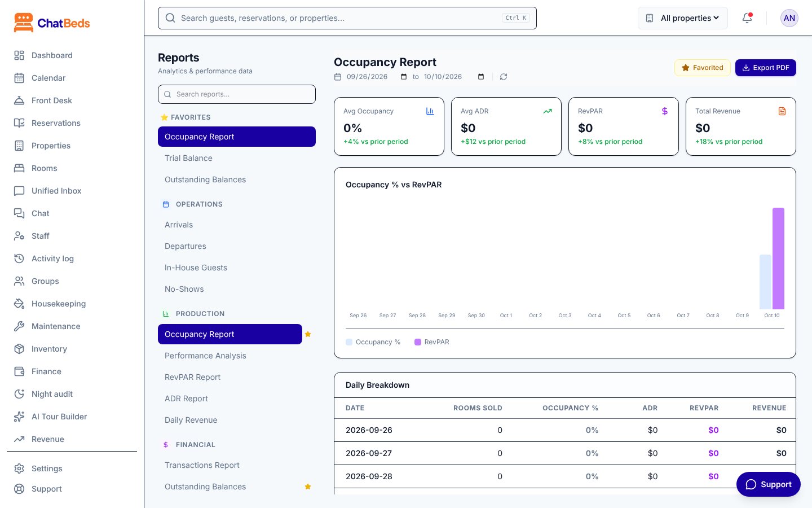This screenshot has width=812, height=508.
Task: Open Maintenance in the sidebar
Action: coord(72,326)
